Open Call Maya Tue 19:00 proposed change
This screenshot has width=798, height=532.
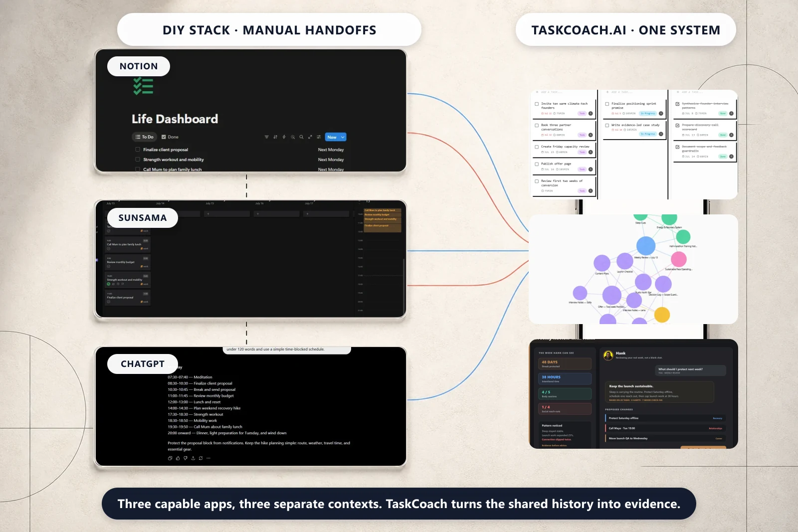tap(665, 428)
